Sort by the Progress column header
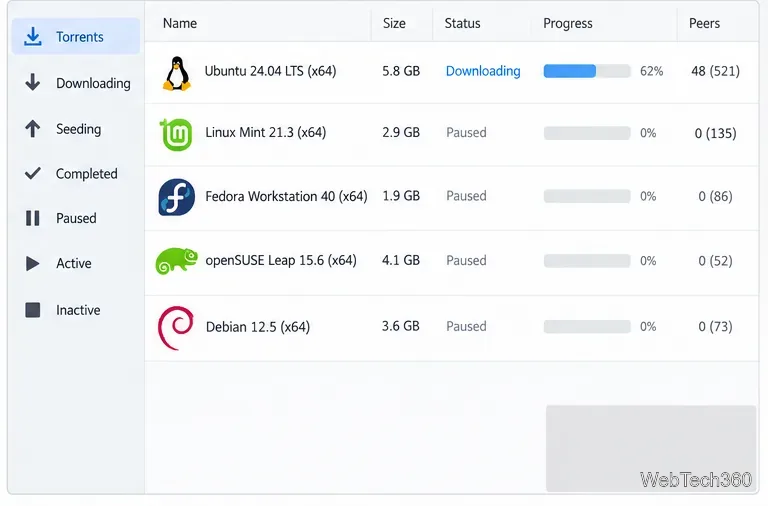The image size is (768, 506). 568,24
